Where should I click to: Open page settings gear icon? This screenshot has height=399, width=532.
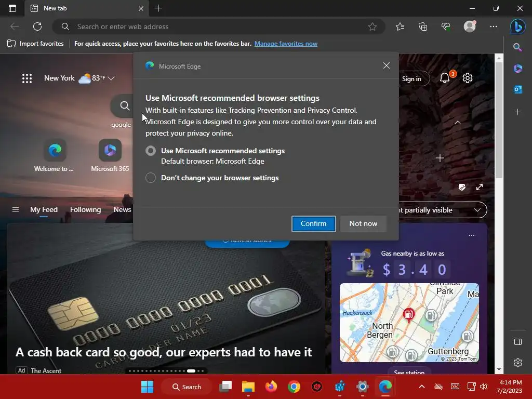(x=468, y=78)
